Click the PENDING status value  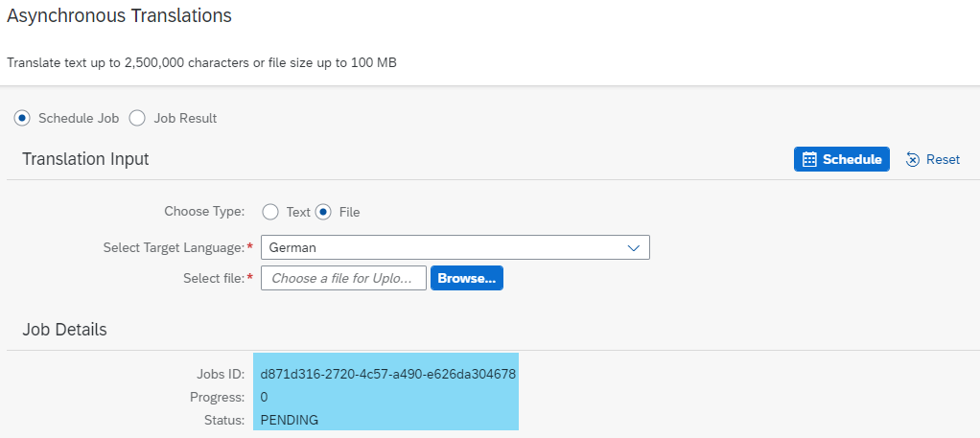[289, 421]
